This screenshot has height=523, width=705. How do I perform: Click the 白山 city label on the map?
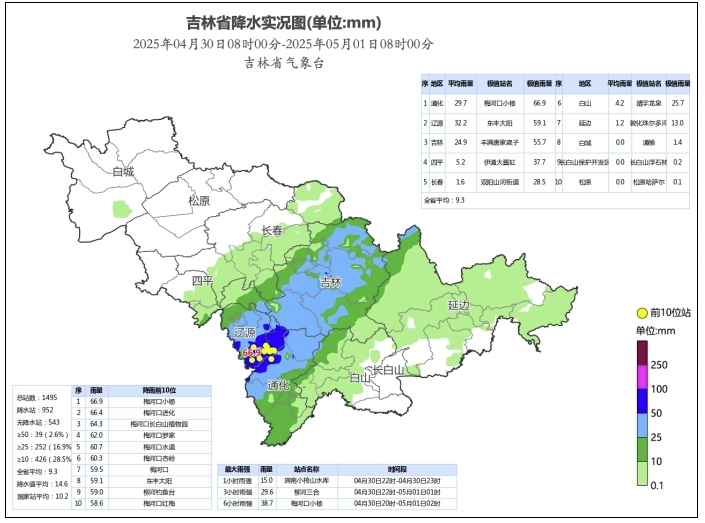click(359, 377)
